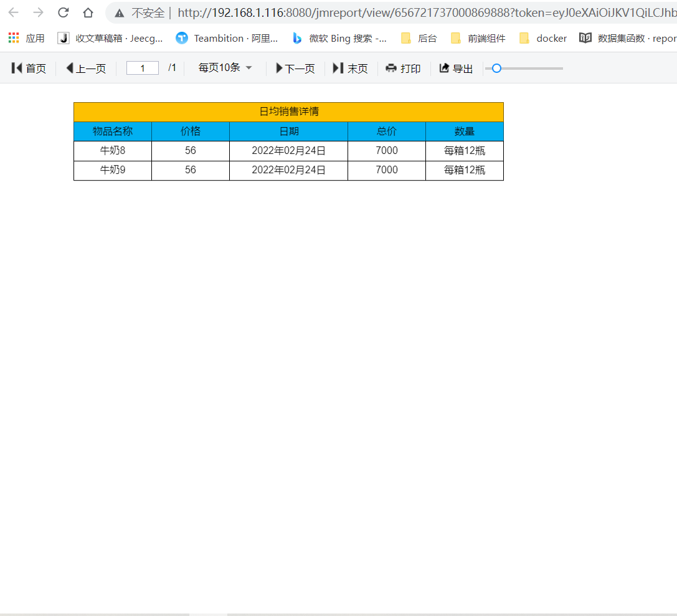
Task: Export the report with 导出
Action: pos(456,69)
